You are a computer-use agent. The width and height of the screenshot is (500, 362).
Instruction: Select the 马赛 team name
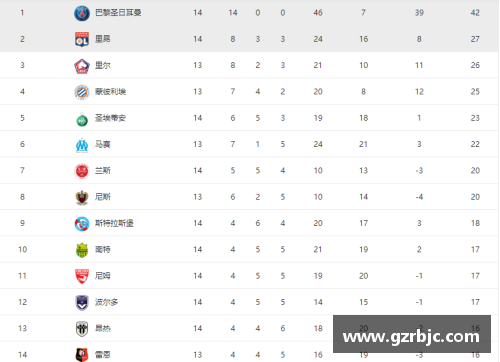pos(103,144)
